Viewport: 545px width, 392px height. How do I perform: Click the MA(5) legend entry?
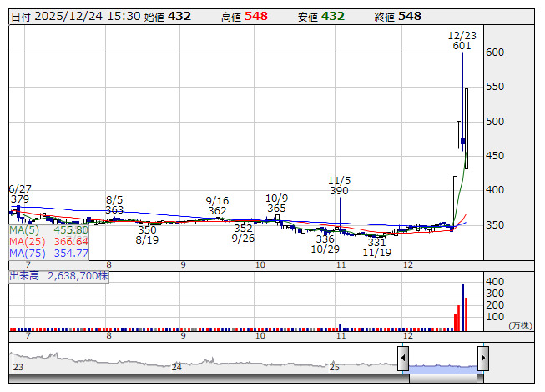click(49, 229)
